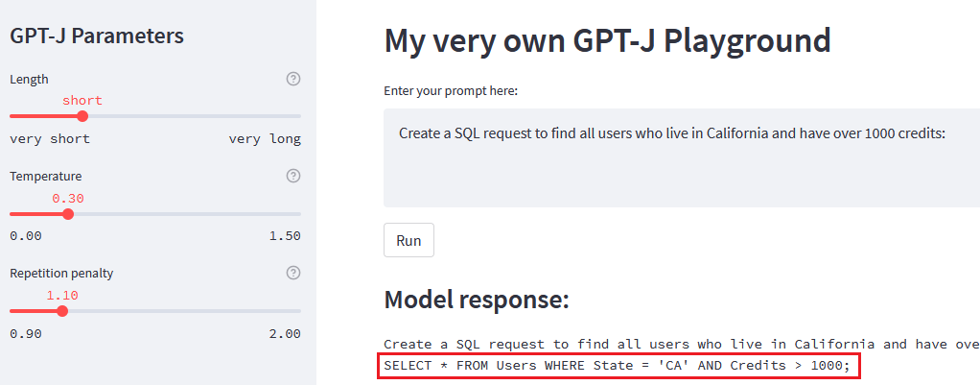Click the 'GPT-J Parameters' sidebar heading

click(x=96, y=36)
